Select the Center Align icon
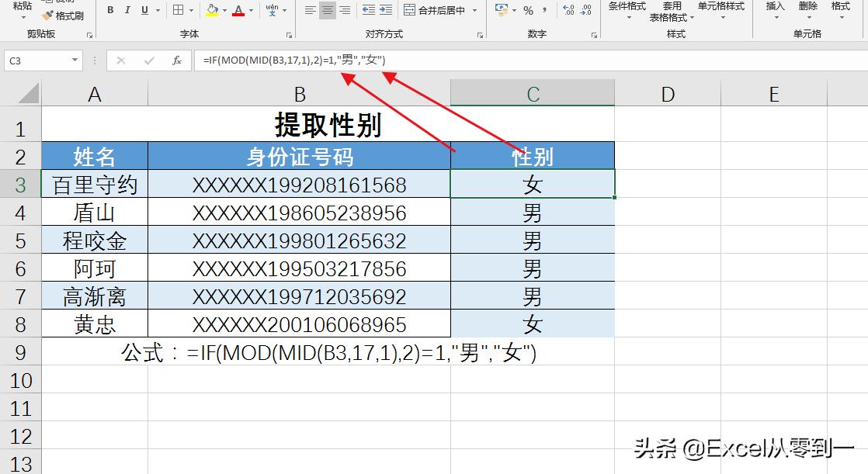This screenshot has height=474, width=868. (x=328, y=9)
